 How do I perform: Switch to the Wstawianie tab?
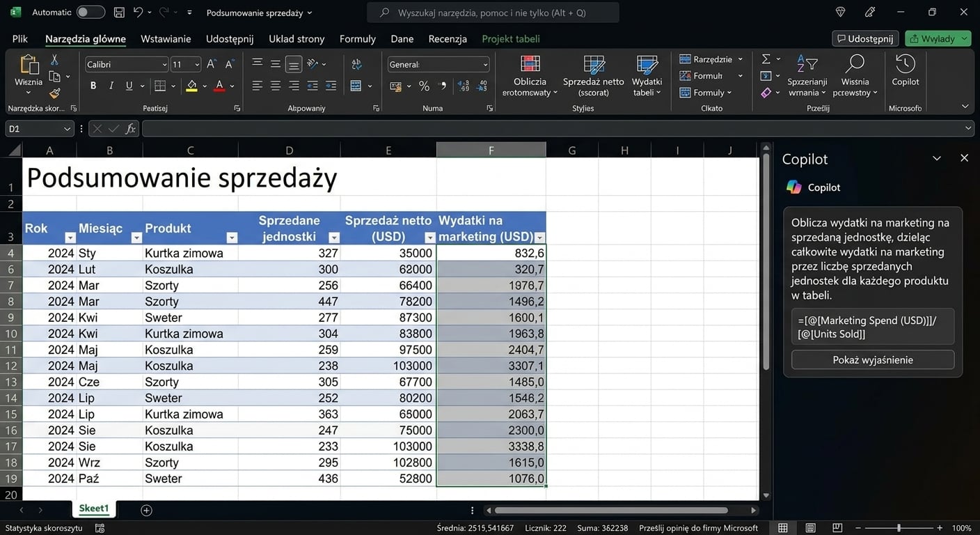tap(166, 39)
